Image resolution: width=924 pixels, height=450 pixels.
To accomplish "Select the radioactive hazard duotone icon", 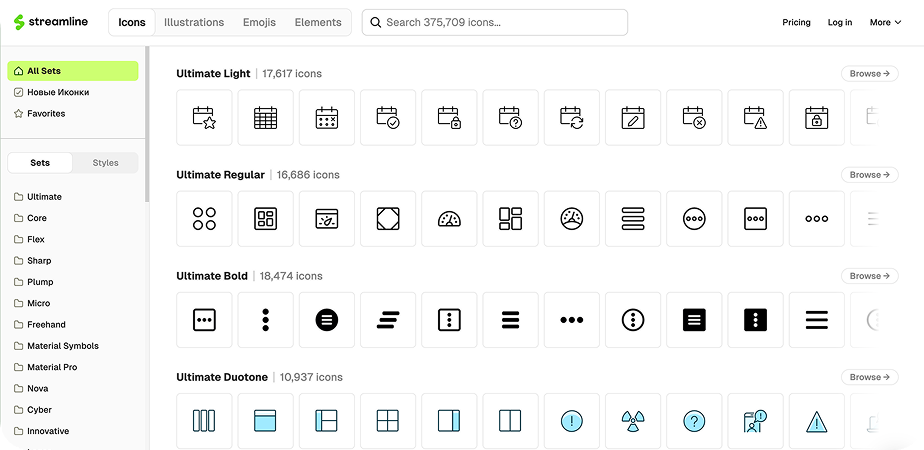I will tap(633, 421).
